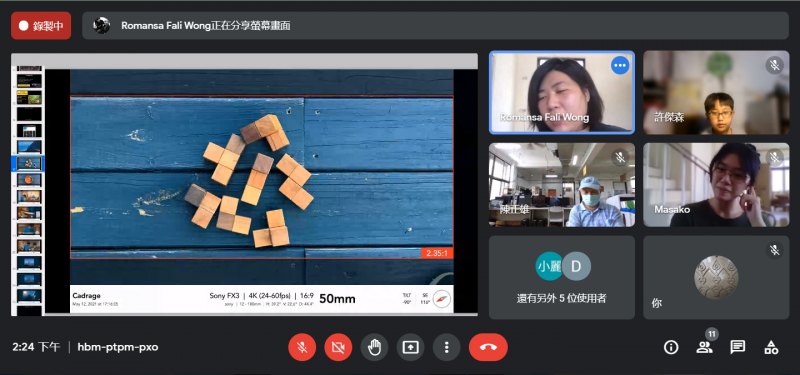Unmute your microphone in the call bar
This screenshot has height=375, width=800.
[302, 347]
